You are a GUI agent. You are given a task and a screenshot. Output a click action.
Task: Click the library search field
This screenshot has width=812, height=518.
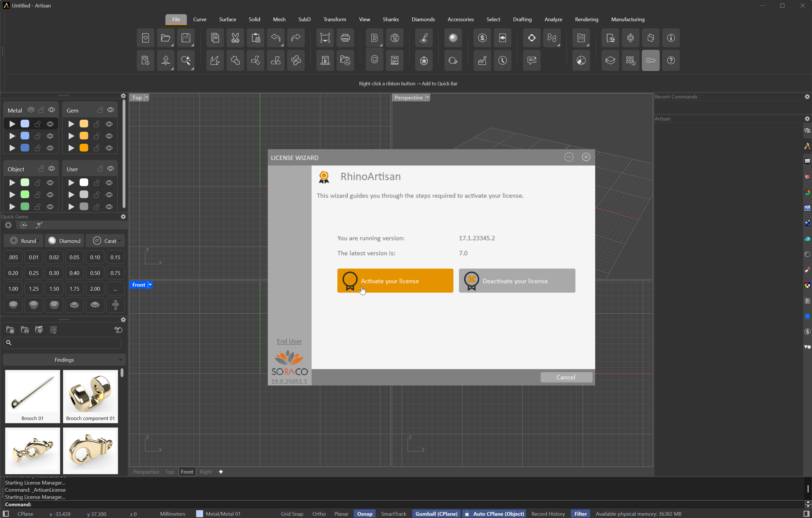pos(62,343)
